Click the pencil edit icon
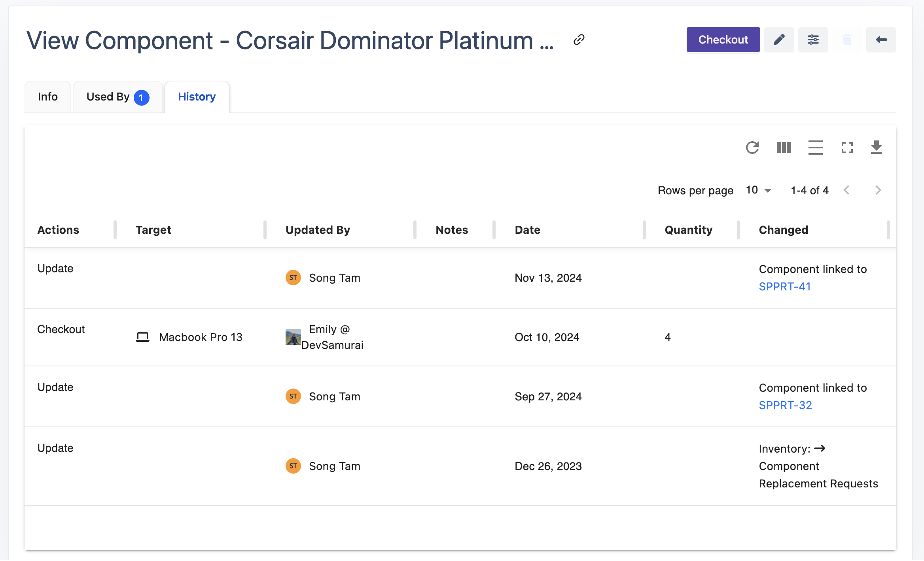The width and height of the screenshot is (924, 561). click(x=779, y=40)
